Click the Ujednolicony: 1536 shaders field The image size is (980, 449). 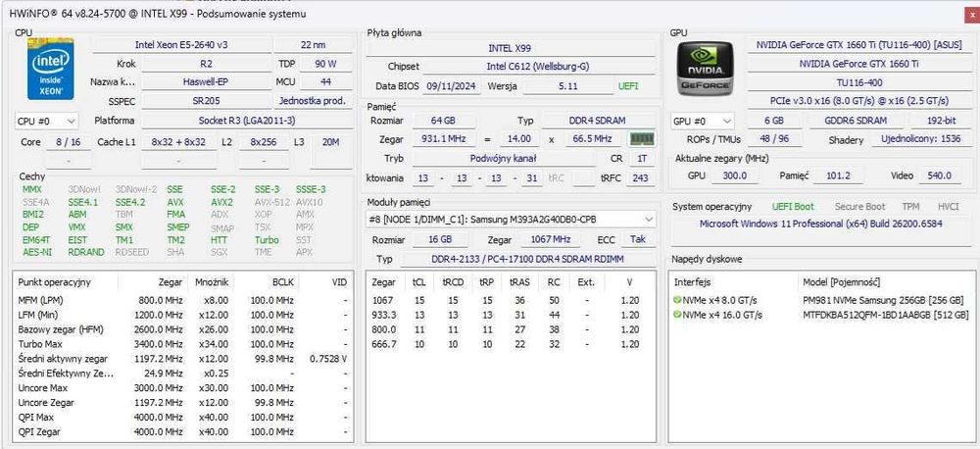920,139
